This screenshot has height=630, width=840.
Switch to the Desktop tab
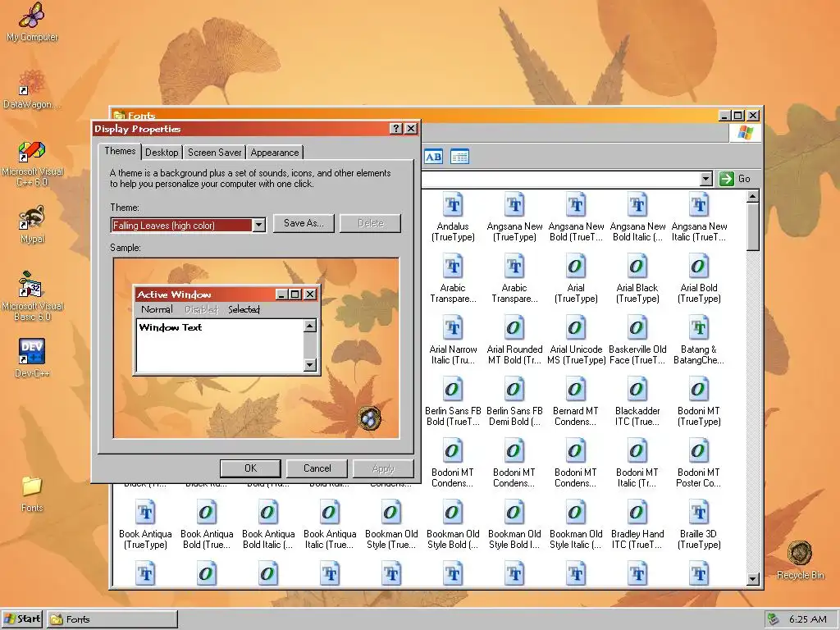pos(162,153)
